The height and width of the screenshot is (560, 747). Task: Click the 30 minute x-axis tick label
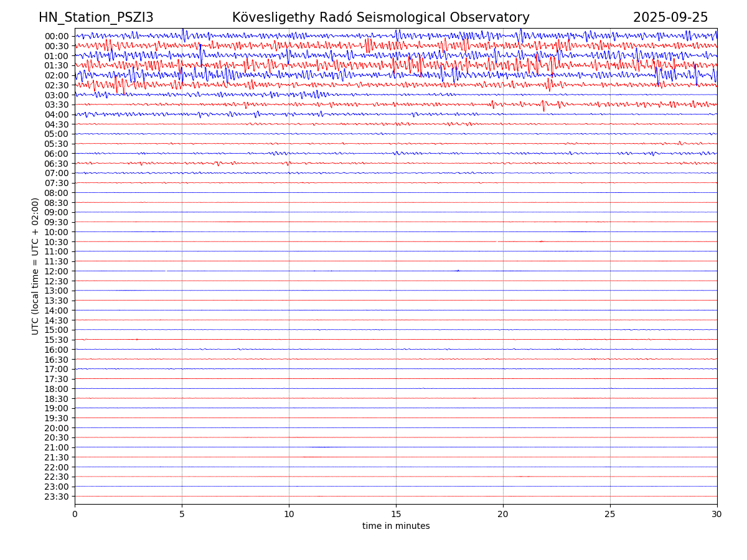717,515
